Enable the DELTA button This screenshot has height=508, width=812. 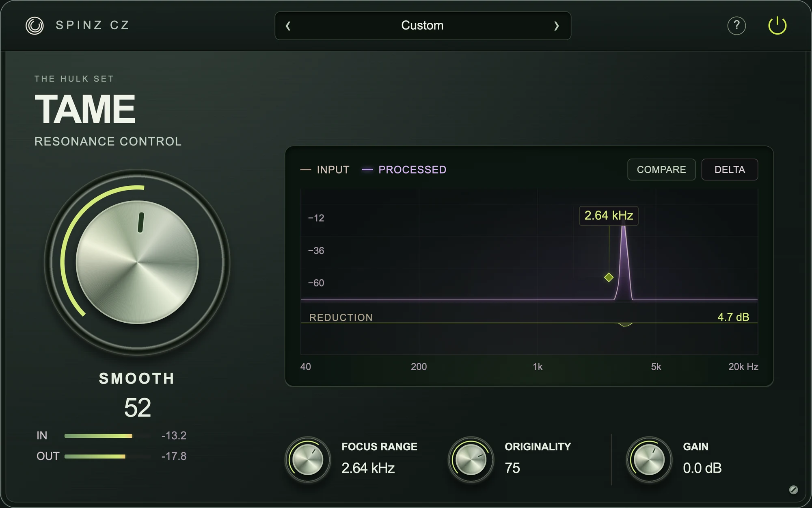[x=730, y=169]
